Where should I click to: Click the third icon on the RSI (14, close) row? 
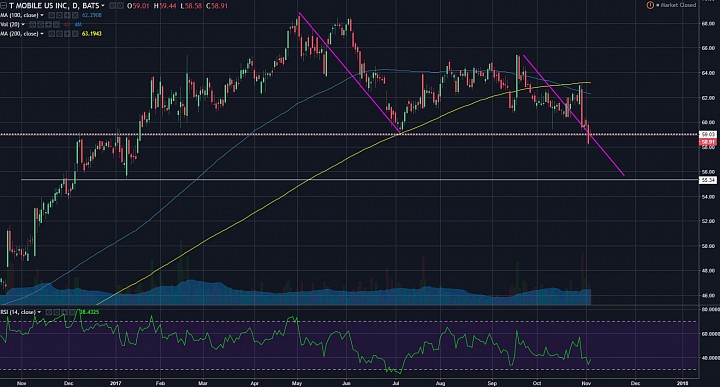[x=64, y=312]
